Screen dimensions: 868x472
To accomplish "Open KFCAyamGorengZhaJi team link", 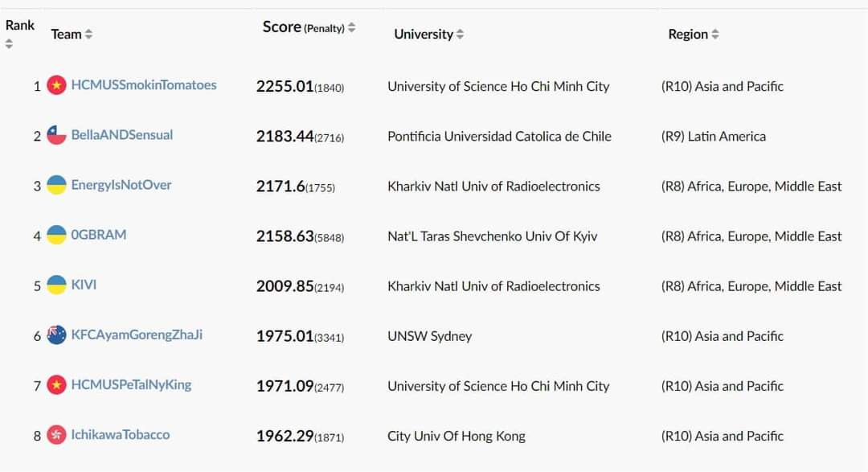I will click(x=137, y=335).
